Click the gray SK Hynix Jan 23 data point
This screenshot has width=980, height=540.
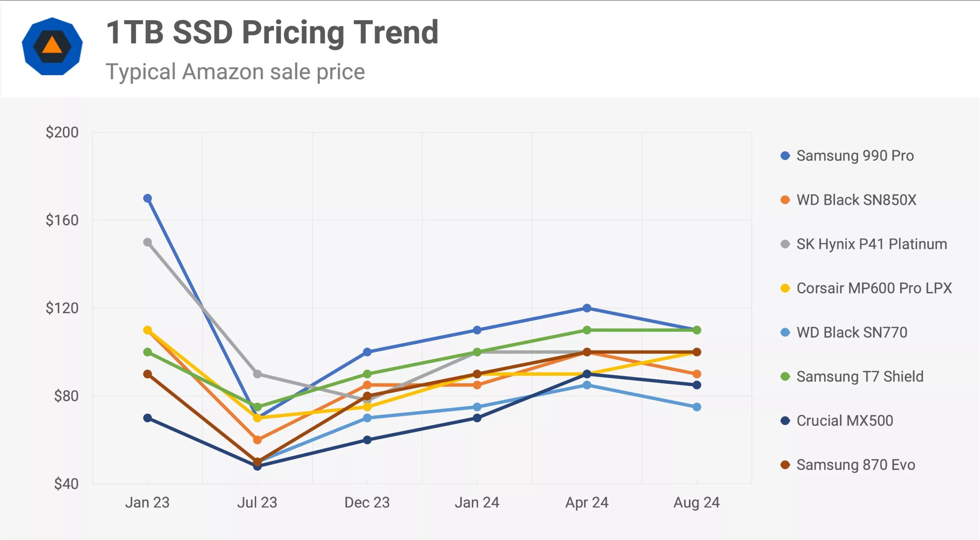[x=147, y=242]
